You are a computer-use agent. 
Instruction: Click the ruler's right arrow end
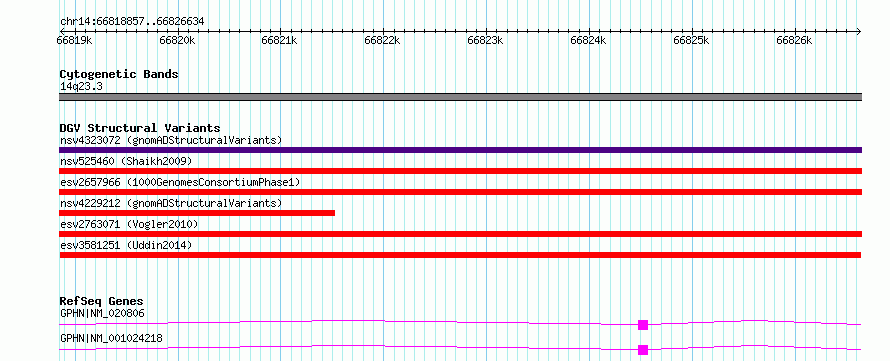[x=858, y=31]
